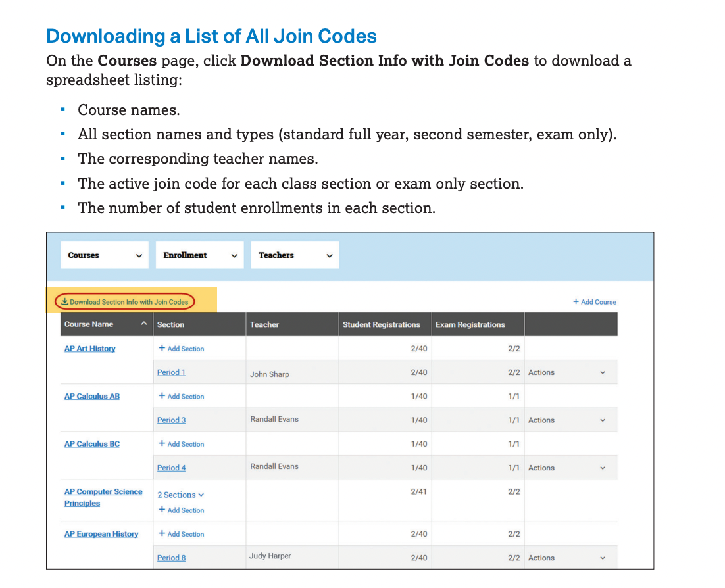Open the AP European History course link
Viewport: 725px width, 588px height.
pyautogui.click(x=101, y=534)
